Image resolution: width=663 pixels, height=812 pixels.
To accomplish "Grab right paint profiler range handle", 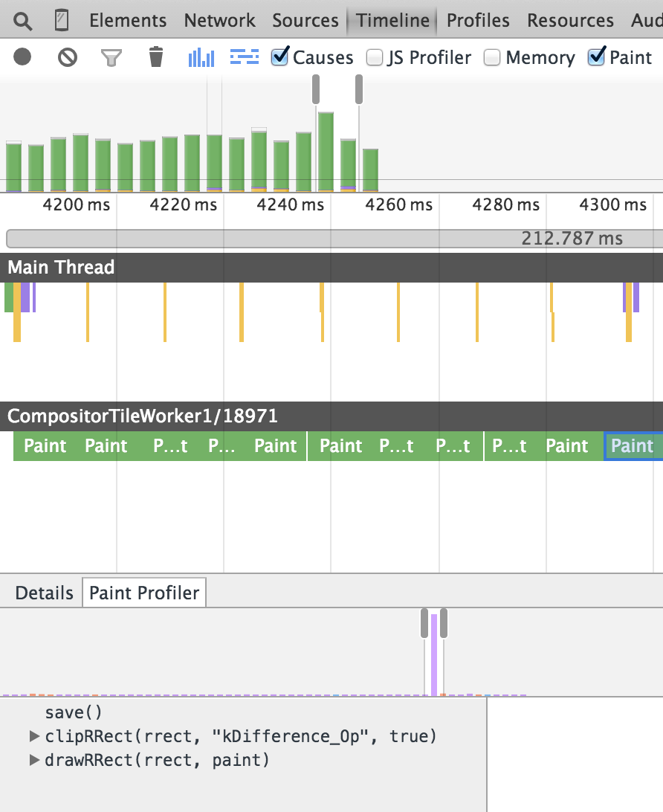I will click(444, 623).
